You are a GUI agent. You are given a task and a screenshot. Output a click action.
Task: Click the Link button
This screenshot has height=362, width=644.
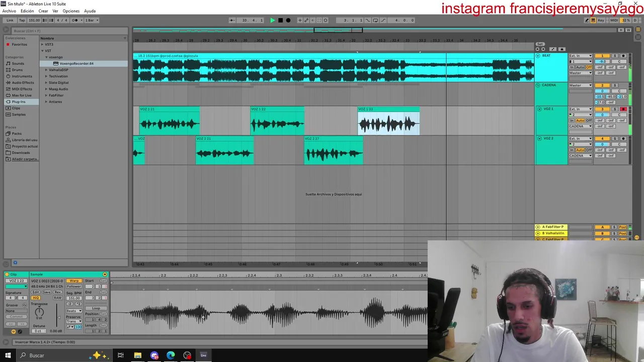pos(10,20)
